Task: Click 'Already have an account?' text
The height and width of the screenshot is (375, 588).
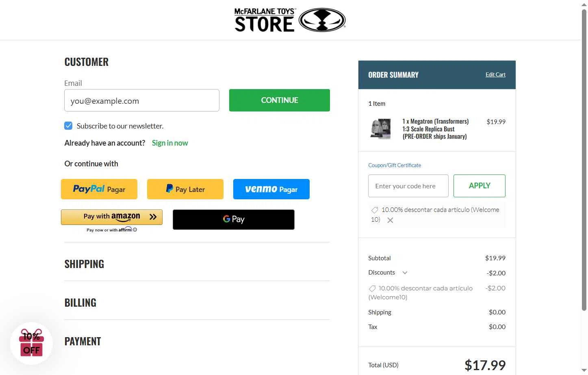Action: pyautogui.click(x=105, y=143)
